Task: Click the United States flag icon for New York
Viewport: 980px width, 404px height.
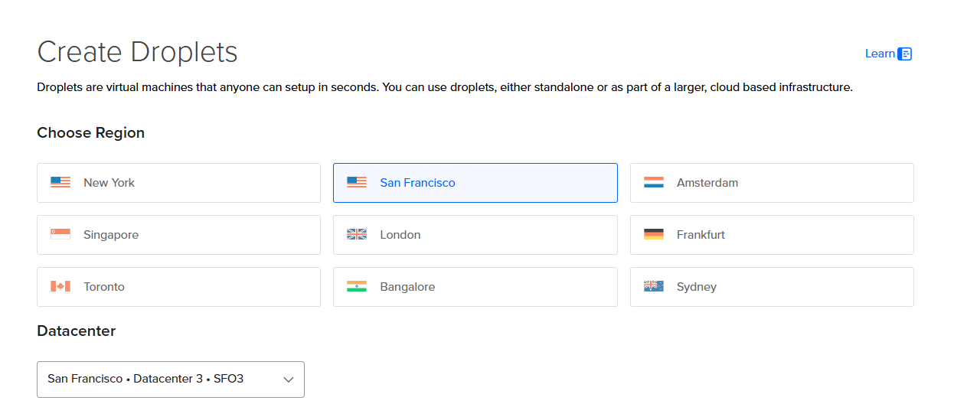Action: click(x=60, y=182)
